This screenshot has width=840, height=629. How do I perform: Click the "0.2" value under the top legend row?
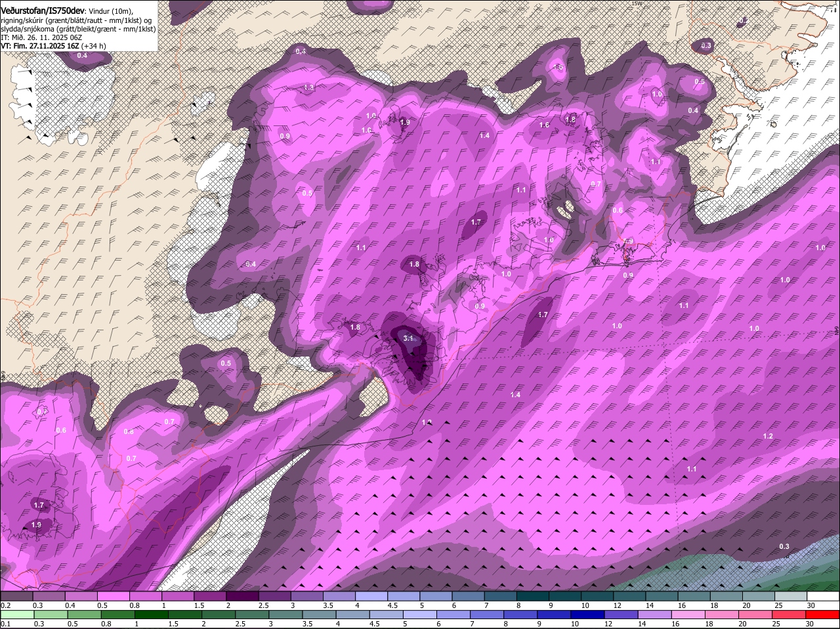click(5, 605)
